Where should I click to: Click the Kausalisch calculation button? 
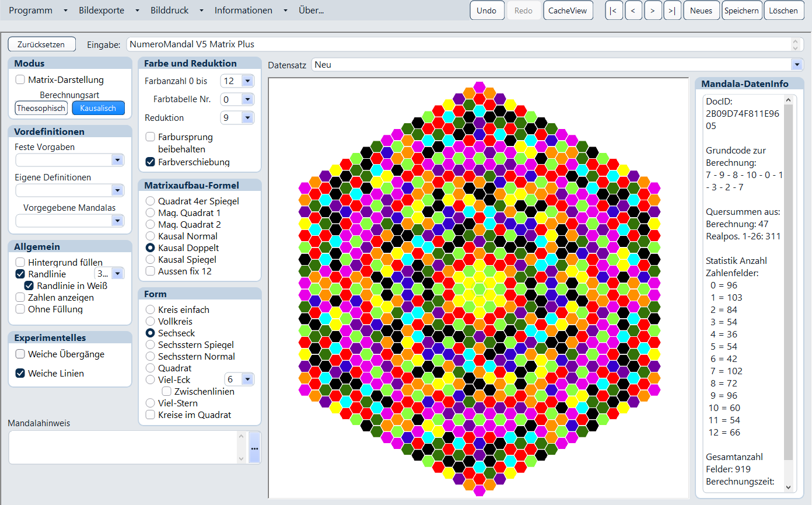tap(98, 108)
